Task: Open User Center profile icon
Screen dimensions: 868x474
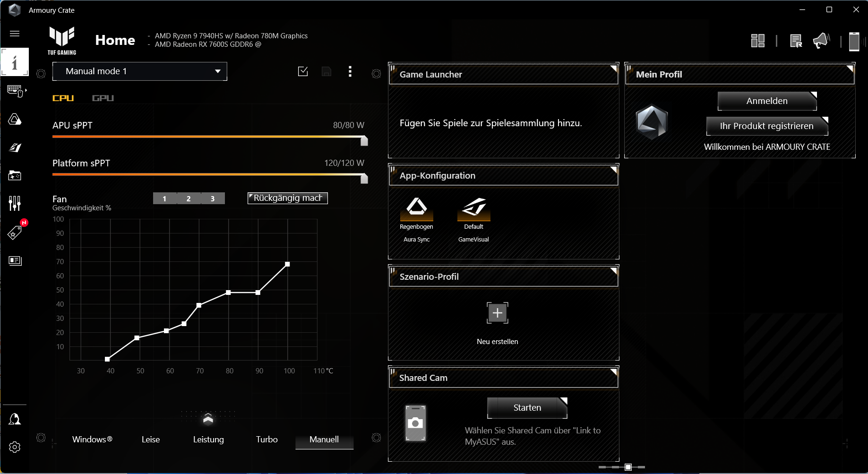Action: [x=15, y=419]
